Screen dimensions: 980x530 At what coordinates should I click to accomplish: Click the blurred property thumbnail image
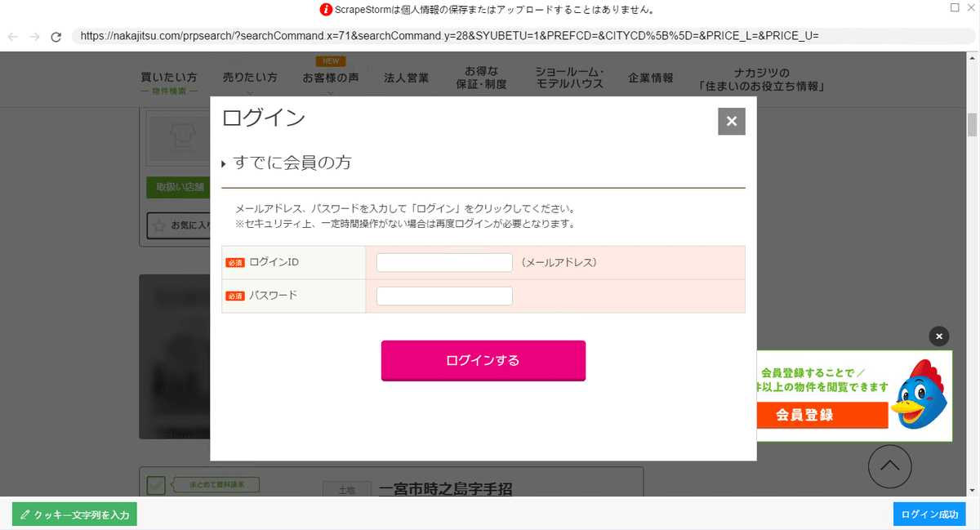(x=175, y=356)
